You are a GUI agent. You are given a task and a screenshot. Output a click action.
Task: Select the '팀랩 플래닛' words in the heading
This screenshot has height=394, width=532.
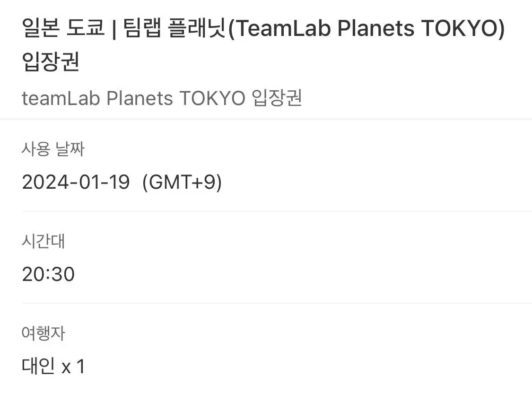pos(174,27)
